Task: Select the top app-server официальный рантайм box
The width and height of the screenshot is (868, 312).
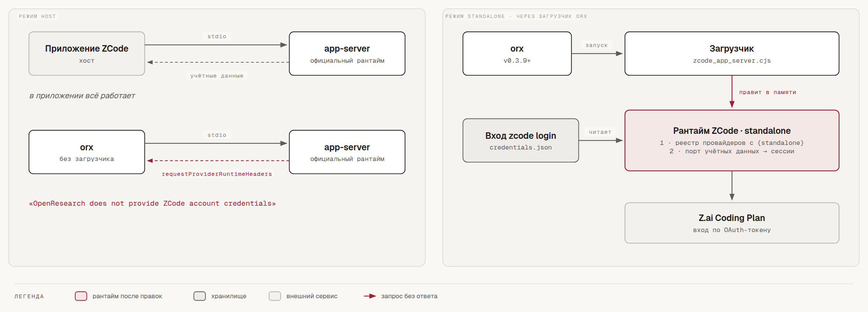Action: pyautogui.click(x=347, y=54)
